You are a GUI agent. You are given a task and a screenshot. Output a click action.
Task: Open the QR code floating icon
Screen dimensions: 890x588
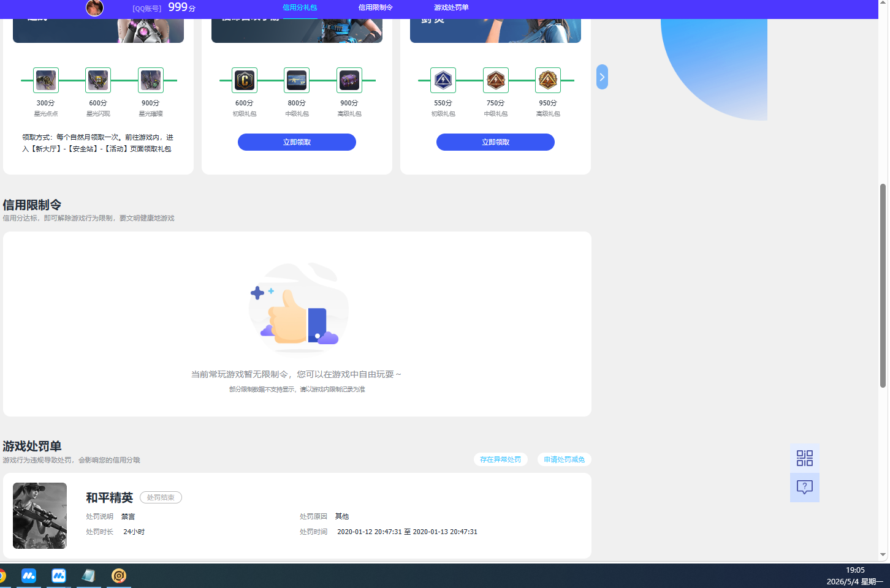click(x=805, y=458)
